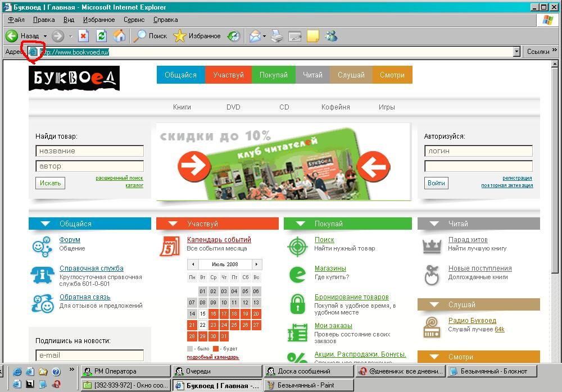Image resolution: width=562 pixels, height=392 pixels.
Task: Collapse the red Участвуй section header
Action: (217, 224)
